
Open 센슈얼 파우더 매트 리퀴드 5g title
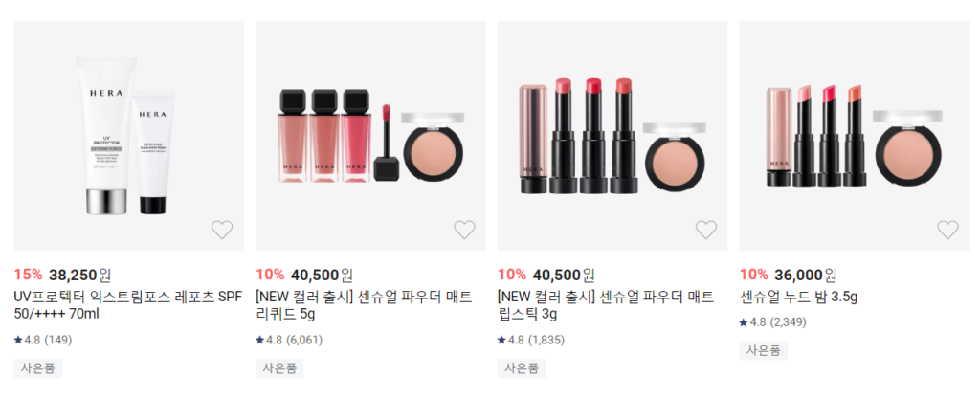pos(364,305)
